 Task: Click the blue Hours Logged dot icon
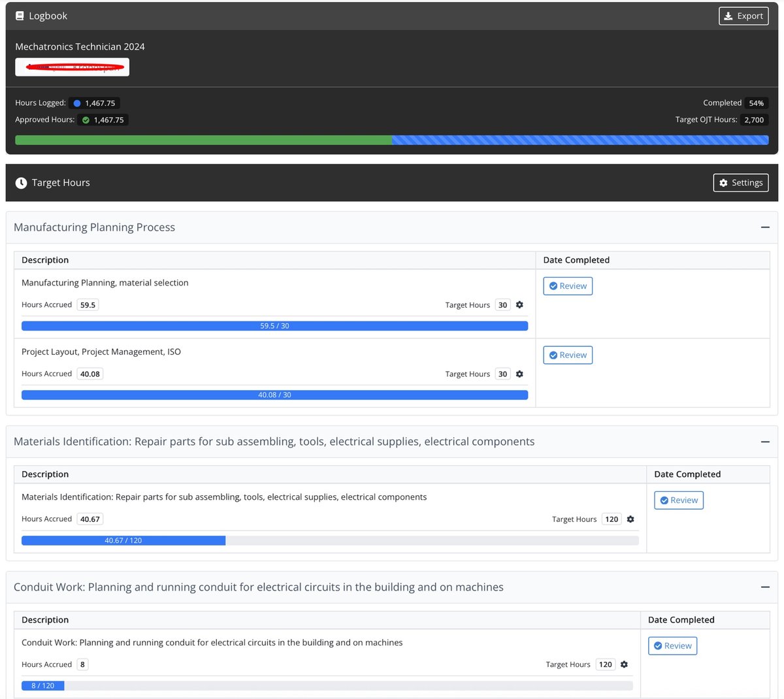coord(77,103)
